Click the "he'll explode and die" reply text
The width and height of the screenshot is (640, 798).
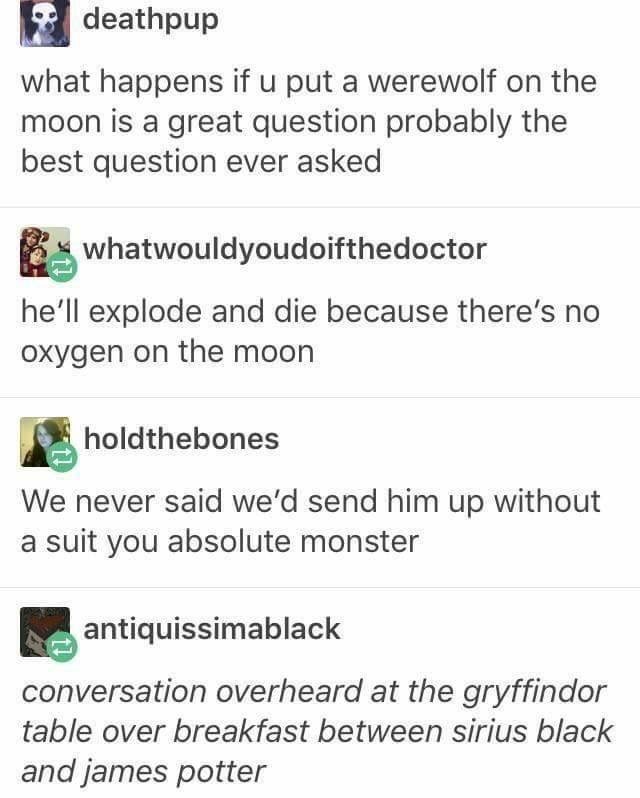[x=310, y=332]
